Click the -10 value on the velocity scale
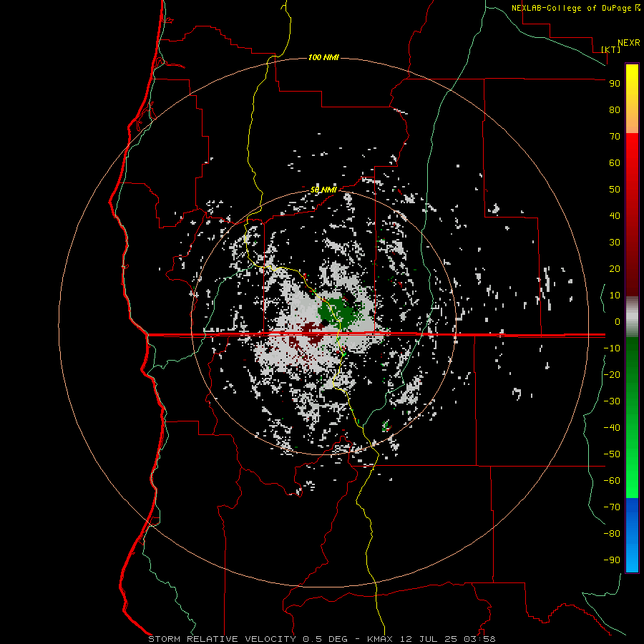Screen dimensions: 644x644 612,348
